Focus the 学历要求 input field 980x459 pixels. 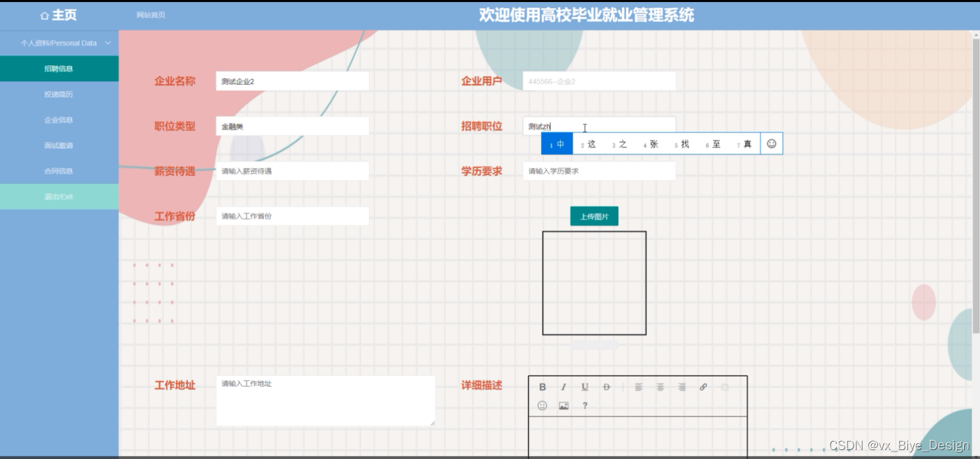[x=599, y=171]
